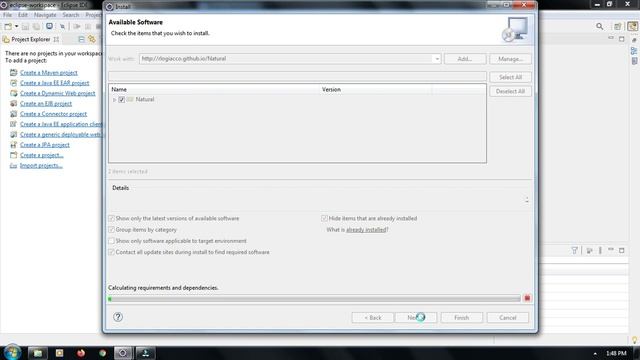Click the Help question mark icon

[x=118, y=317]
